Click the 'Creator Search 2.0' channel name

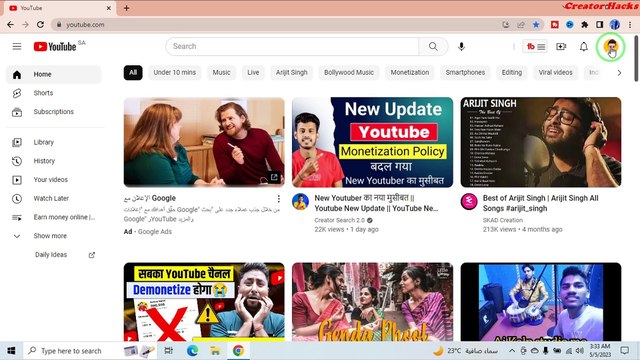coord(340,220)
